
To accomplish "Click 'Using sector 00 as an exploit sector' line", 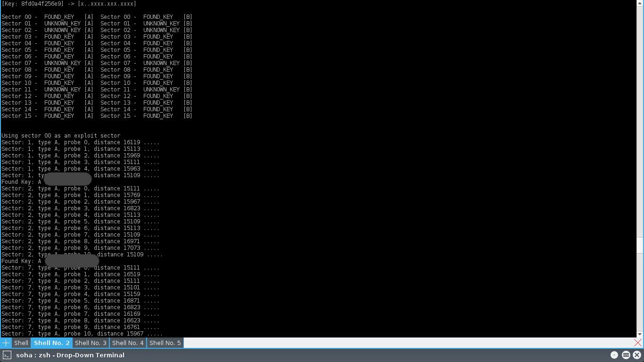I will click(61, 136).
